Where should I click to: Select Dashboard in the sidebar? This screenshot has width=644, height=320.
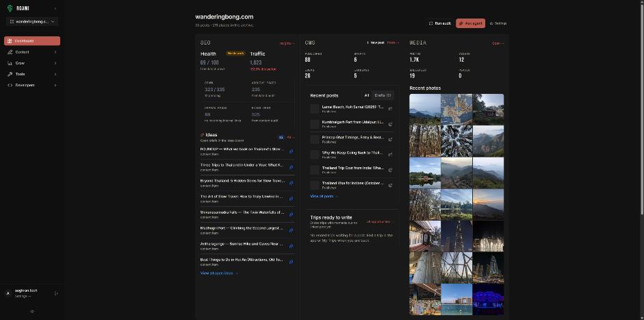(32, 40)
